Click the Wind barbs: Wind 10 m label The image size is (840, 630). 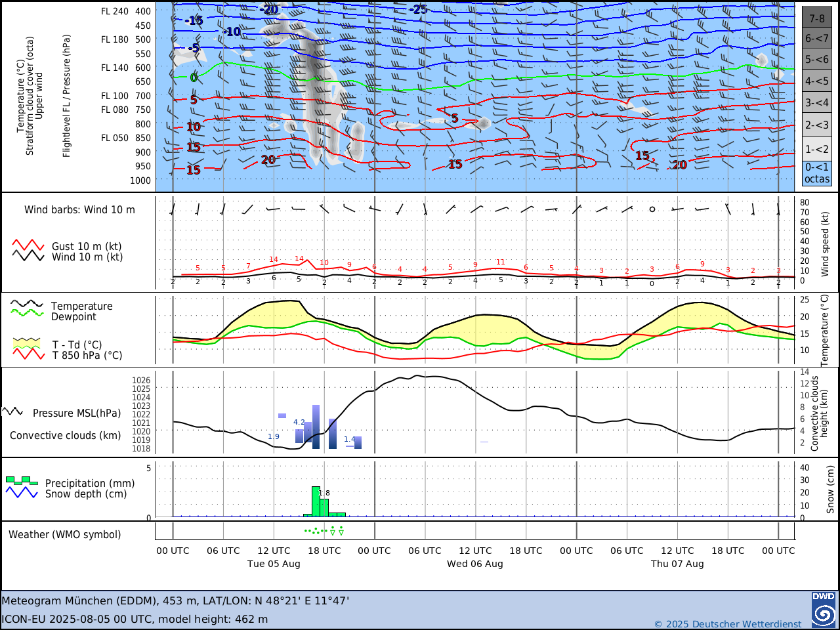79,210
